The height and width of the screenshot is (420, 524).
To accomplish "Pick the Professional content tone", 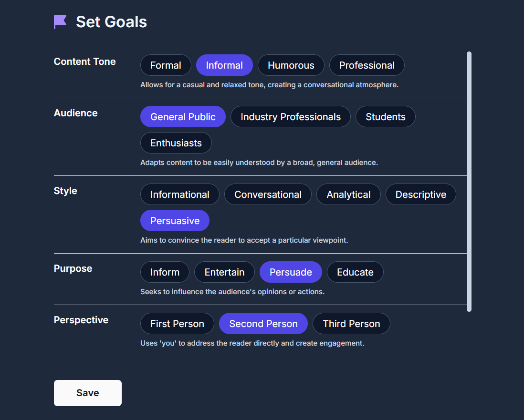I will [367, 65].
